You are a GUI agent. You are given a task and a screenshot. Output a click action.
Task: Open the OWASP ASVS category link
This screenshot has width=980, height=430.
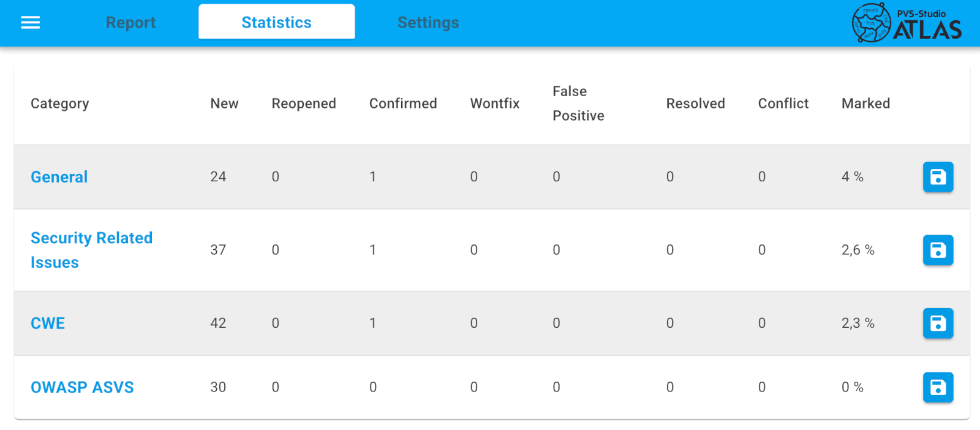(x=82, y=387)
